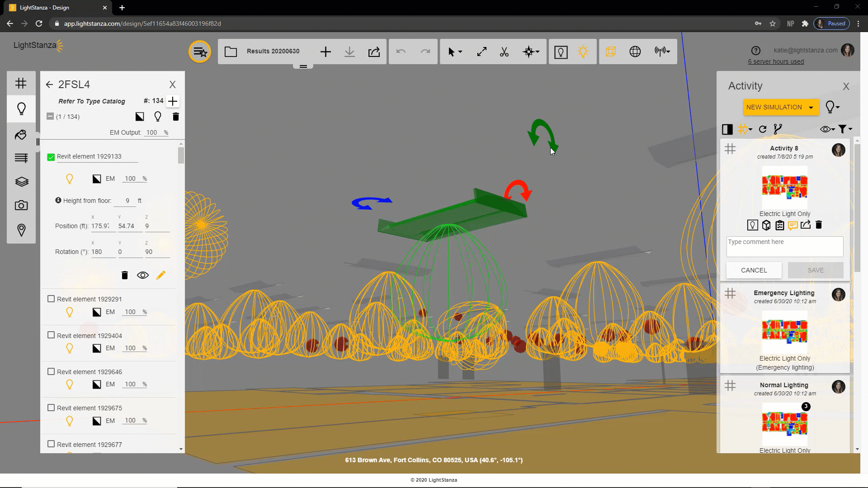868x488 pixels.
Task: Open the selection pointer tool dropdown
Action: 455,52
